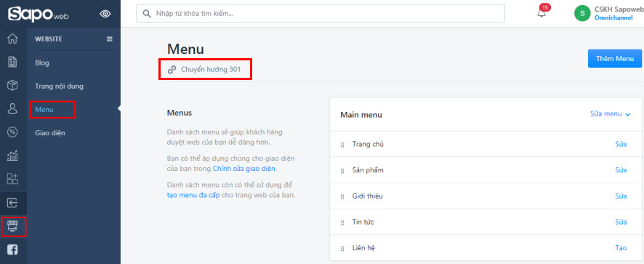Click the eye icon to preview website

click(x=105, y=14)
